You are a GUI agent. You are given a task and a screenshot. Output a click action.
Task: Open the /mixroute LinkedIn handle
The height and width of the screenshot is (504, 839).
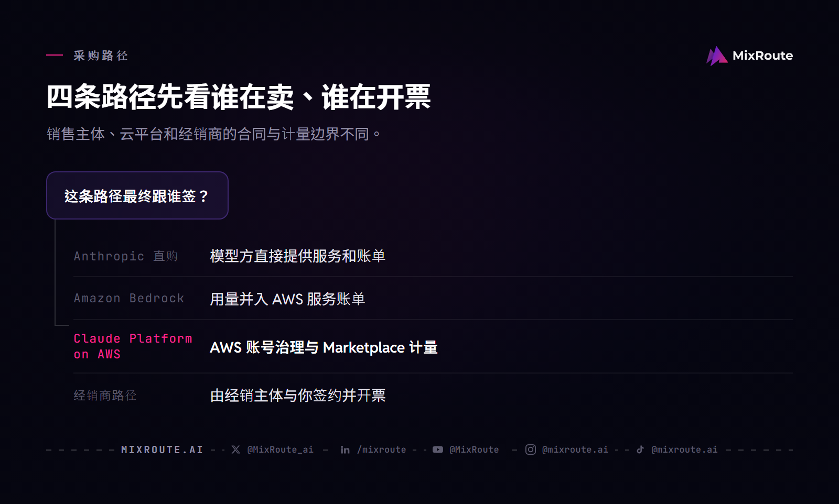[382, 450]
